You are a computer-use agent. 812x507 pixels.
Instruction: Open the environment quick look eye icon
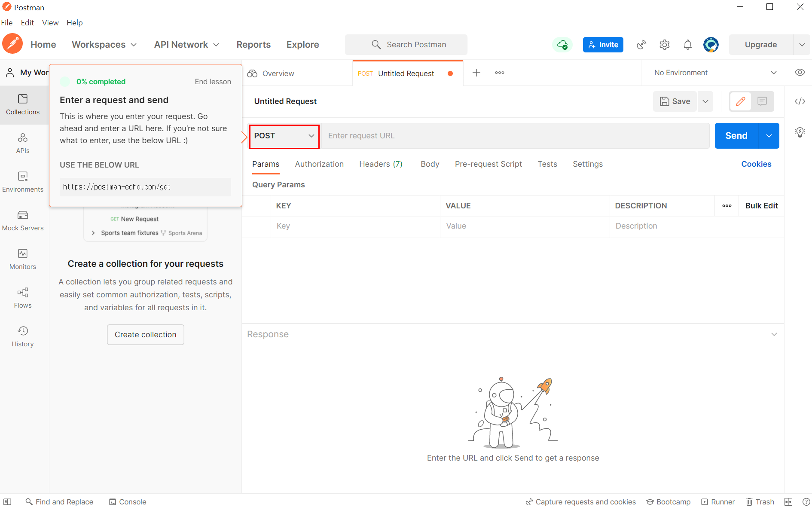coord(800,73)
